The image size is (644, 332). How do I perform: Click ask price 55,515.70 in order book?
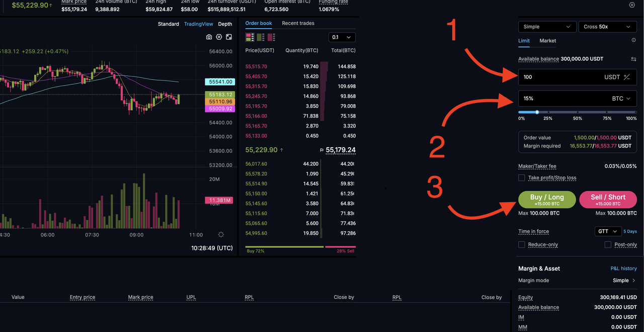(256, 67)
